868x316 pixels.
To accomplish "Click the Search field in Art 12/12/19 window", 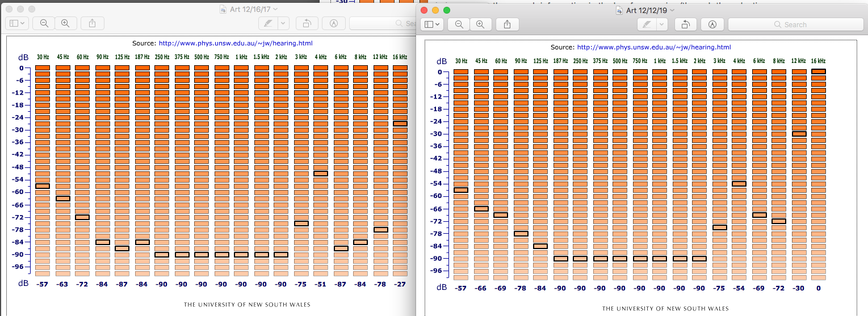I will (x=795, y=24).
